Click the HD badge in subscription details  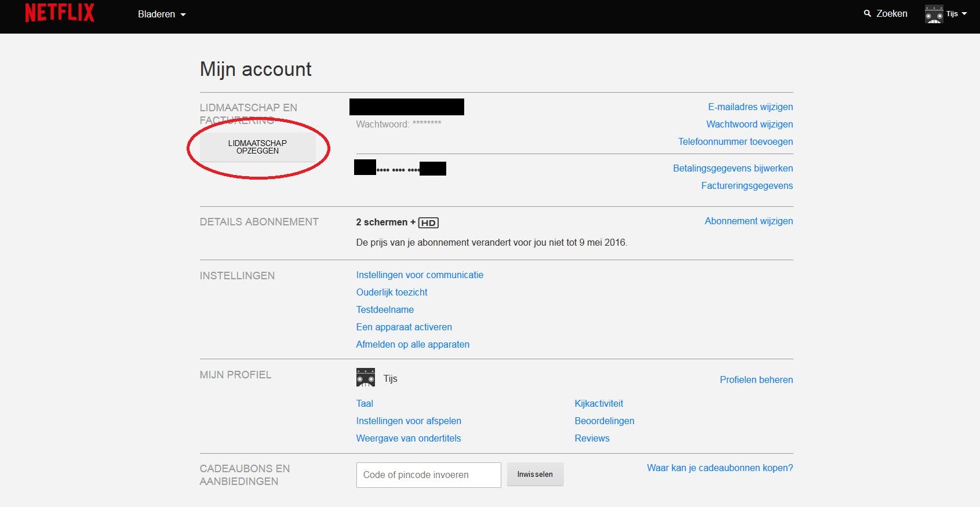[428, 223]
